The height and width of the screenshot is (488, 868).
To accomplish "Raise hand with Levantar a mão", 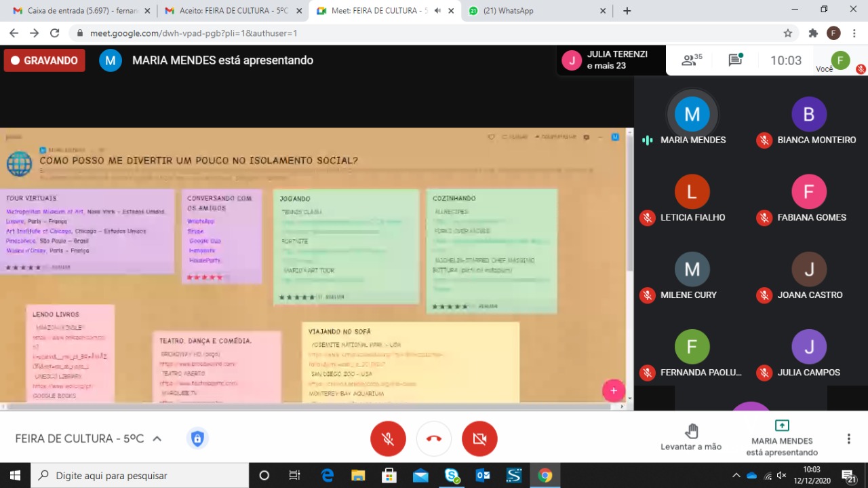I will click(691, 436).
